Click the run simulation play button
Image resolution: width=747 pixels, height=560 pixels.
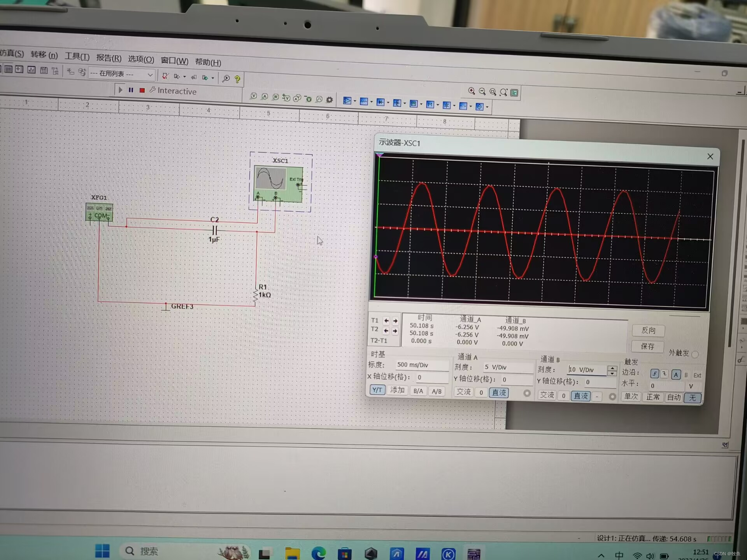(x=120, y=90)
